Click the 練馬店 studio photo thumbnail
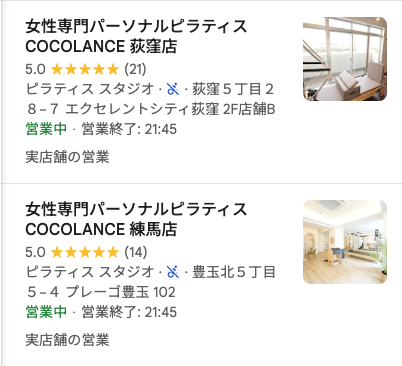The height and width of the screenshot is (366, 402). 345,242
